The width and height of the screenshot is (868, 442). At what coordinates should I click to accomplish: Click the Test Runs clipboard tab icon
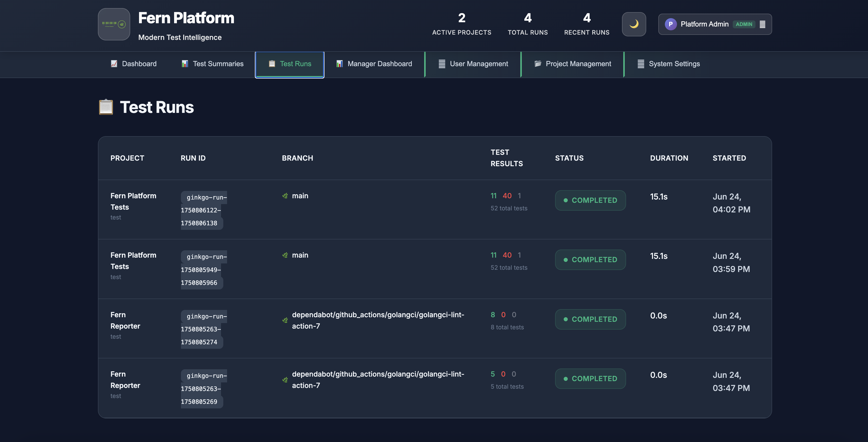(x=272, y=64)
